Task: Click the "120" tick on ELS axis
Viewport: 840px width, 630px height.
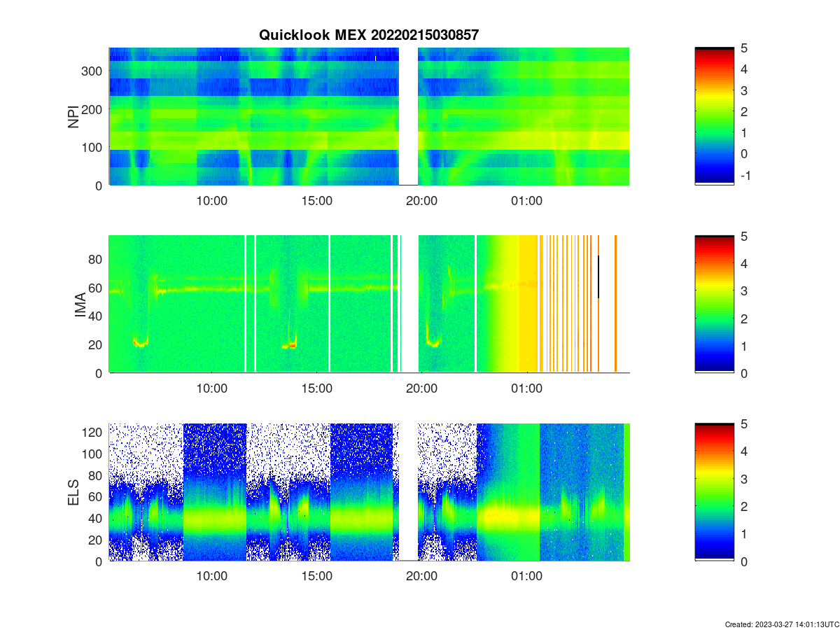Action: [x=94, y=433]
